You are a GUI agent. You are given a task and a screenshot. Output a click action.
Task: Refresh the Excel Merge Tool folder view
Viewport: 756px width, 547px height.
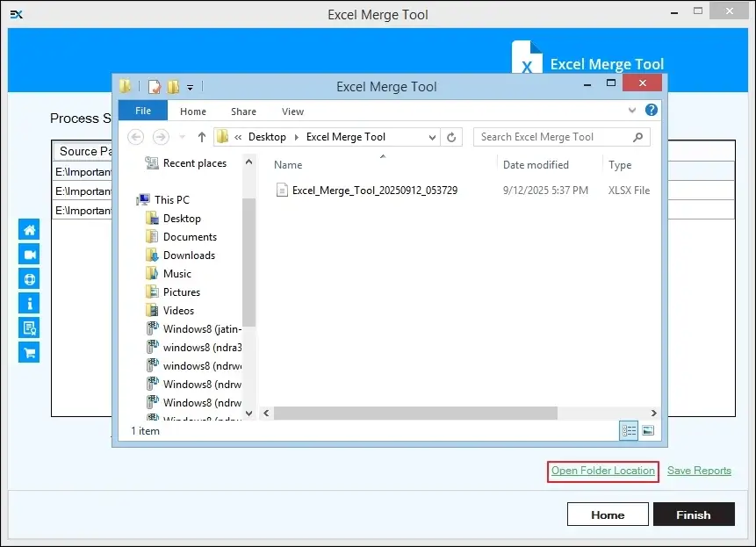pos(450,137)
